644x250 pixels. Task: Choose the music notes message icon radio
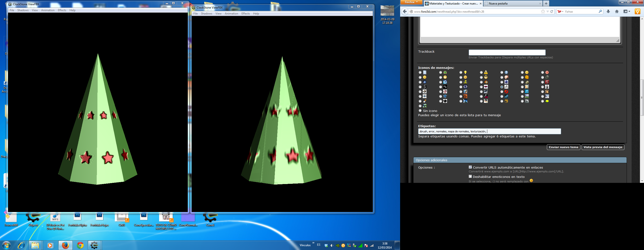420,106
